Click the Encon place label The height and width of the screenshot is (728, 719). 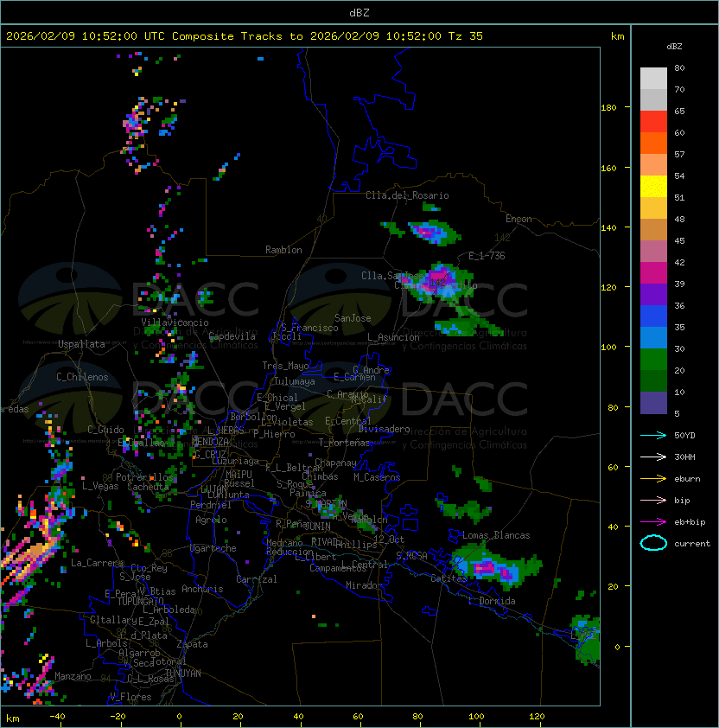(519, 219)
